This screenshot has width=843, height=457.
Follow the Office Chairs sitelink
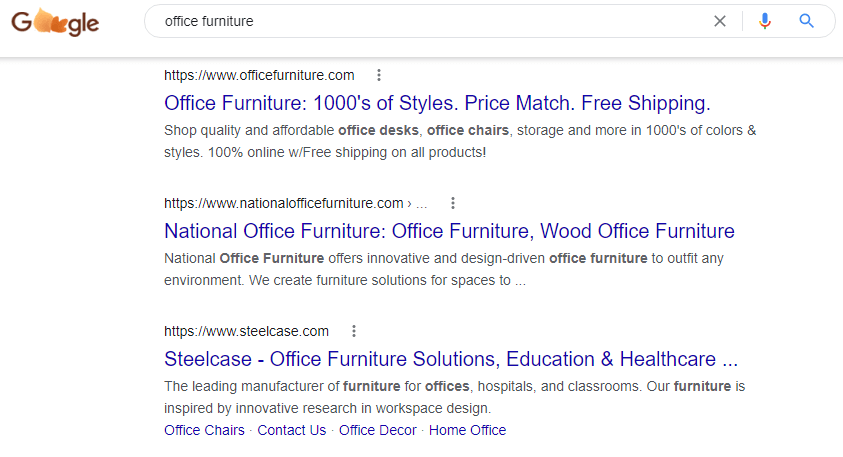[204, 430]
